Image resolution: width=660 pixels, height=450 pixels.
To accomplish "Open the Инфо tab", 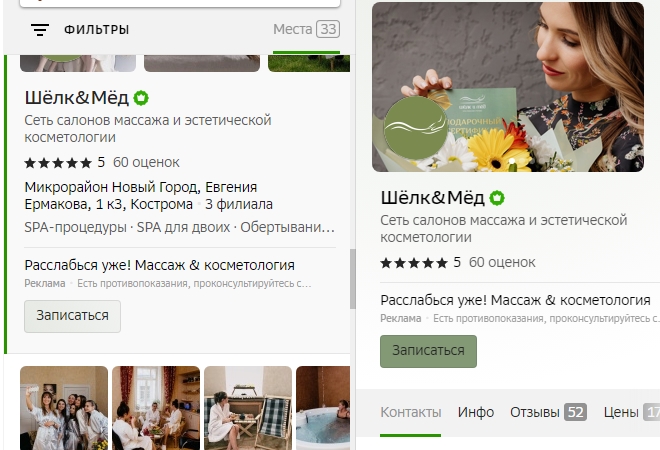I will [x=476, y=412].
